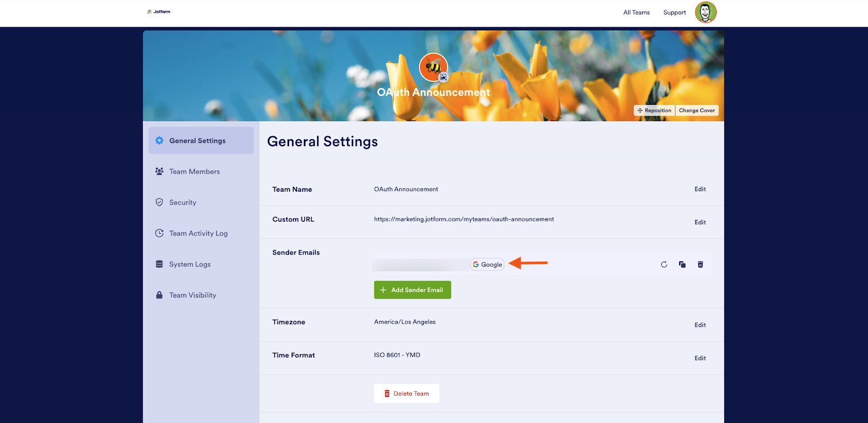Add a new sender email
Viewport: 868px width, 423px height.
(x=412, y=290)
